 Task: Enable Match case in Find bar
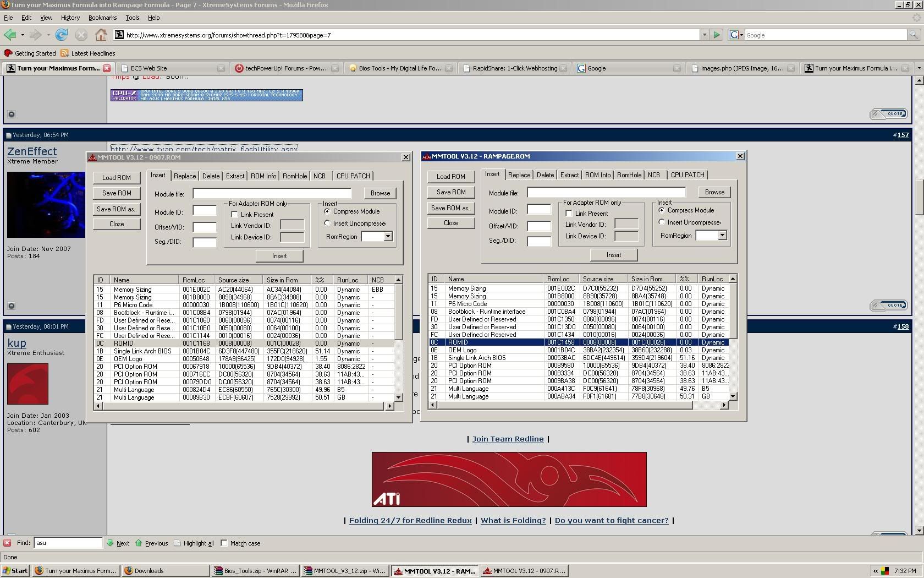pyautogui.click(x=224, y=543)
